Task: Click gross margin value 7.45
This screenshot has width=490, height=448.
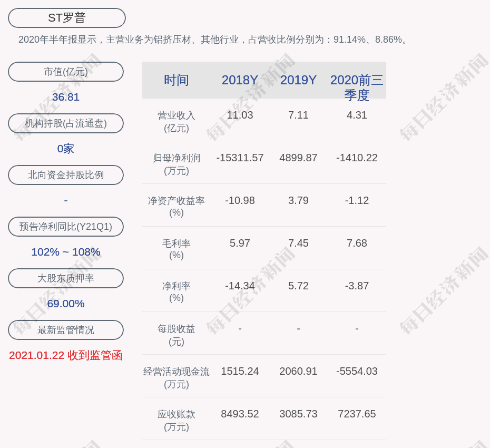Action: point(298,243)
